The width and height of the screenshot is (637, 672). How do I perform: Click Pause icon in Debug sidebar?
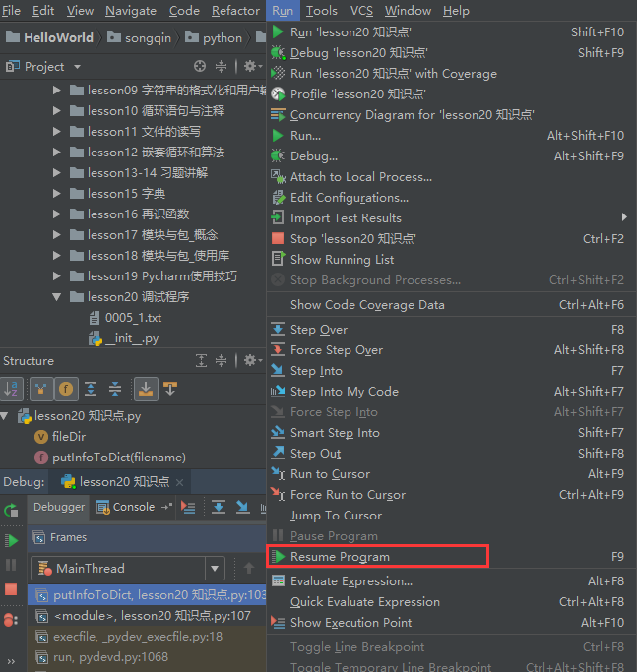pos(11,565)
